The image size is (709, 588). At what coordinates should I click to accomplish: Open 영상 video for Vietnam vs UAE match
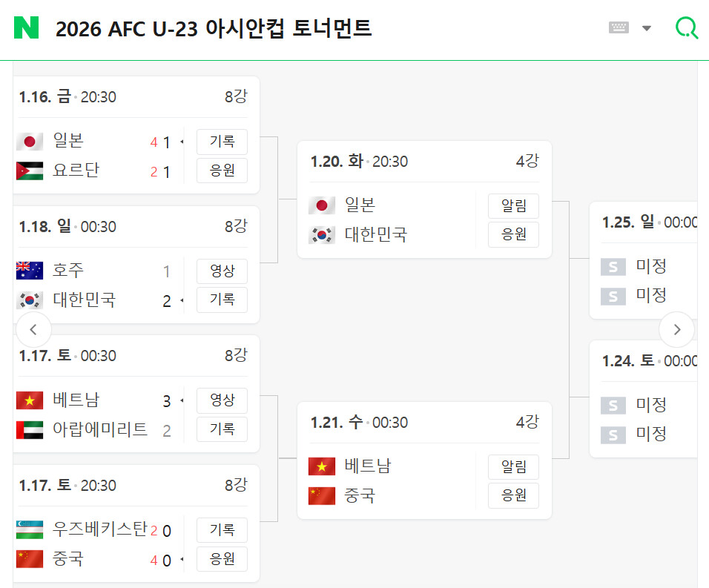point(222,400)
